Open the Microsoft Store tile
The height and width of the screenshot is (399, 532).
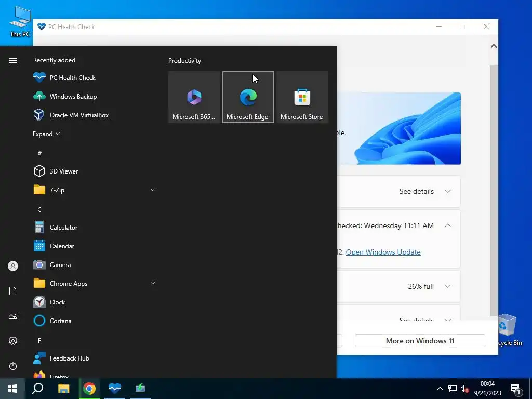tap(302, 97)
